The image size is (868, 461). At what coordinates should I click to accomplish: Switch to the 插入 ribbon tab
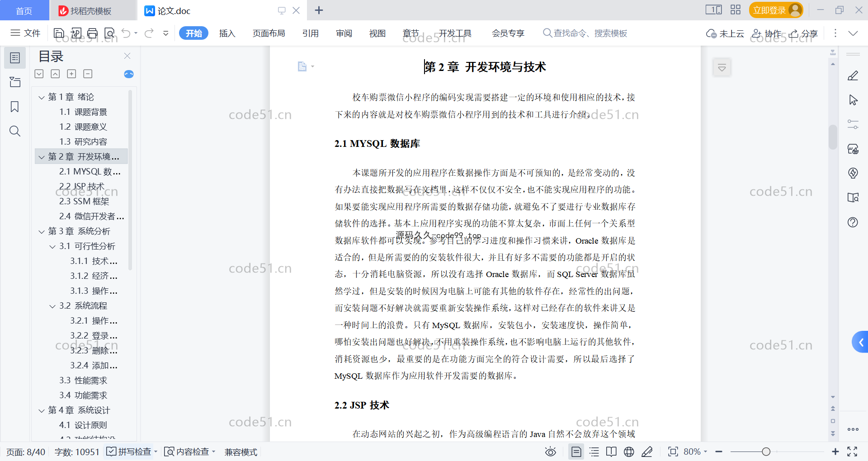pyautogui.click(x=227, y=33)
